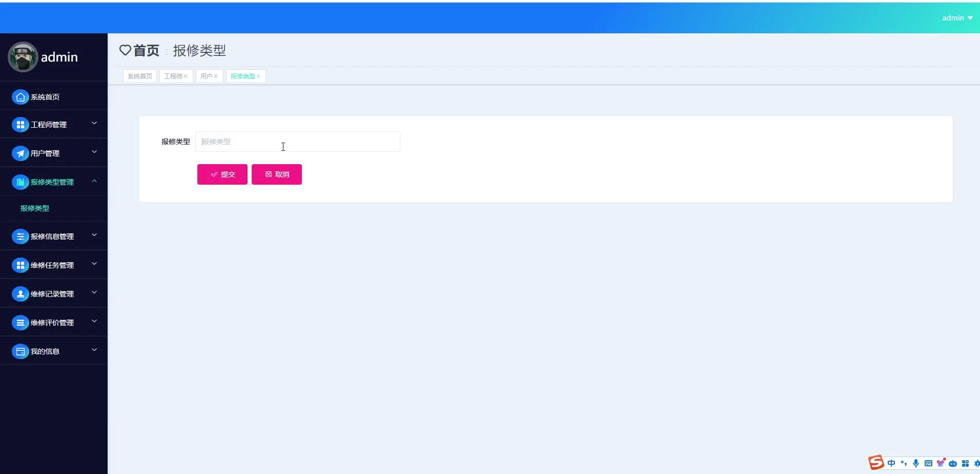Click the shirt skin icon in input bar
This screenshot has width=980, height=474.
941,463
